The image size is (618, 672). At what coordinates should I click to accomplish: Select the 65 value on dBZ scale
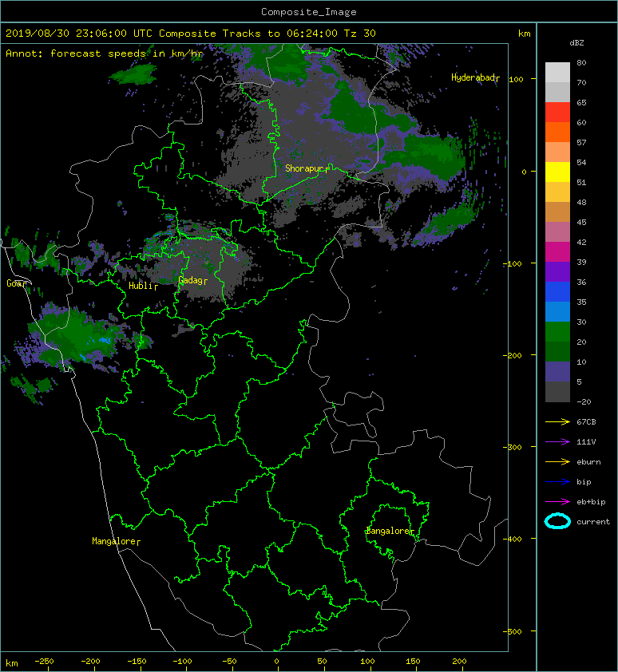[581, 102]
